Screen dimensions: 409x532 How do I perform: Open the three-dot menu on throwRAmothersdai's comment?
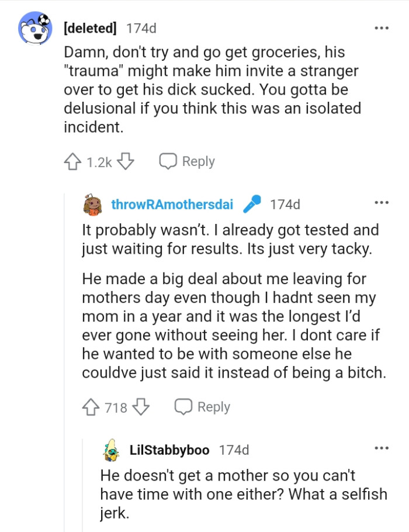coord(381,202)
